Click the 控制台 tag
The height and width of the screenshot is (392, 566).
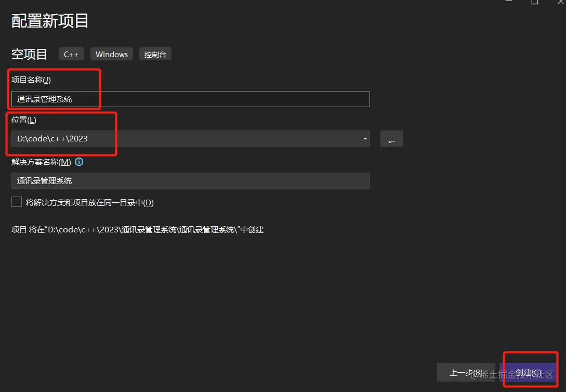click(155, 55)
